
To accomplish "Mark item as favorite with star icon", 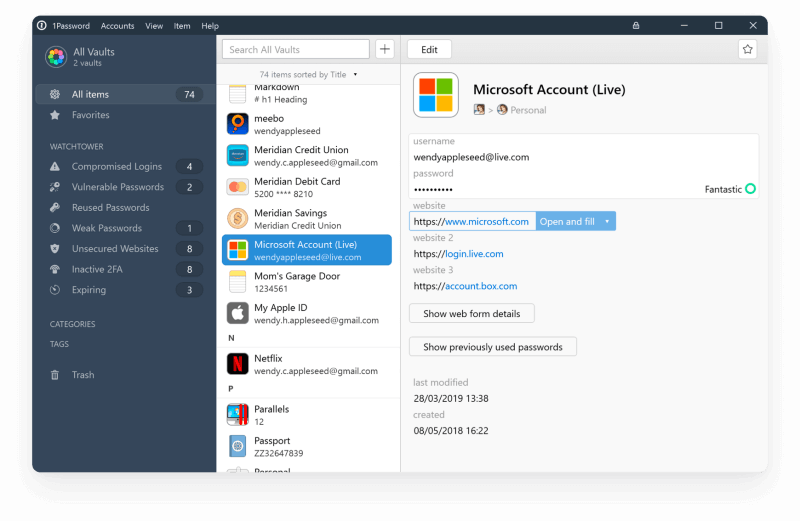I will point(747,49).
